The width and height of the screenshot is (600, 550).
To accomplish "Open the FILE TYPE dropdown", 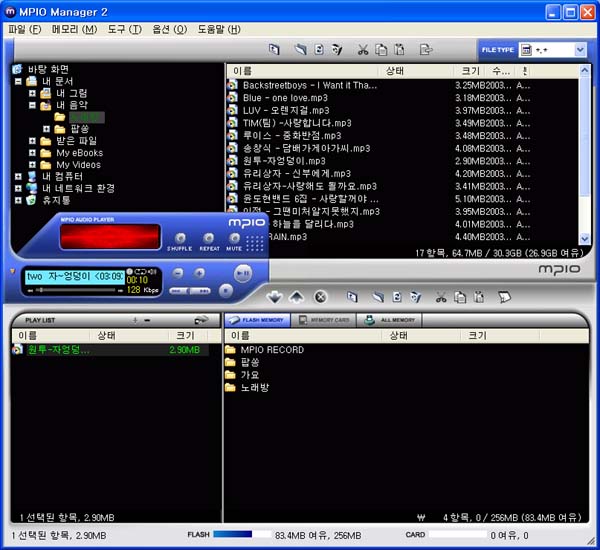I will click(x=580, y=49).
